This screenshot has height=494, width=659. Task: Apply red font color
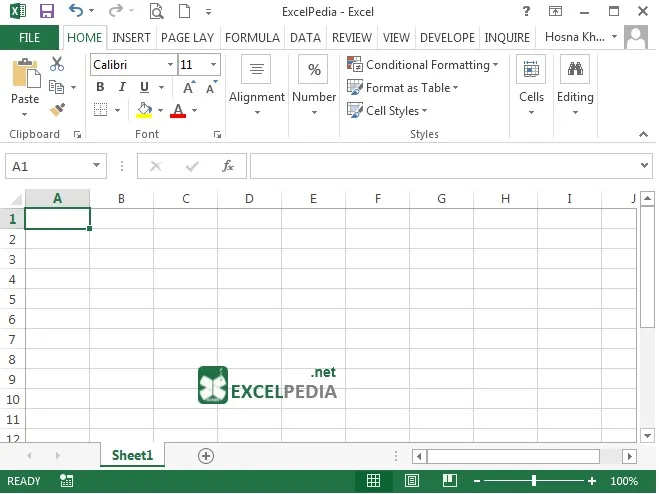point(178,111)
